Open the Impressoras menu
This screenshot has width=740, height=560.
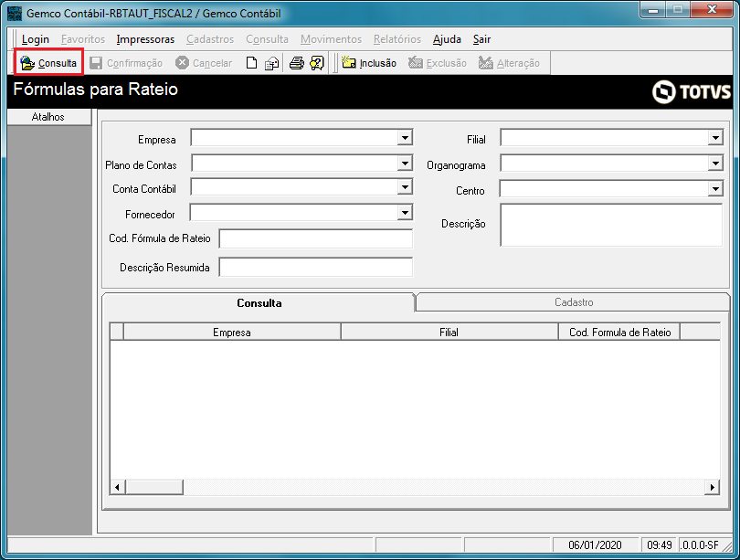[145, 39]
